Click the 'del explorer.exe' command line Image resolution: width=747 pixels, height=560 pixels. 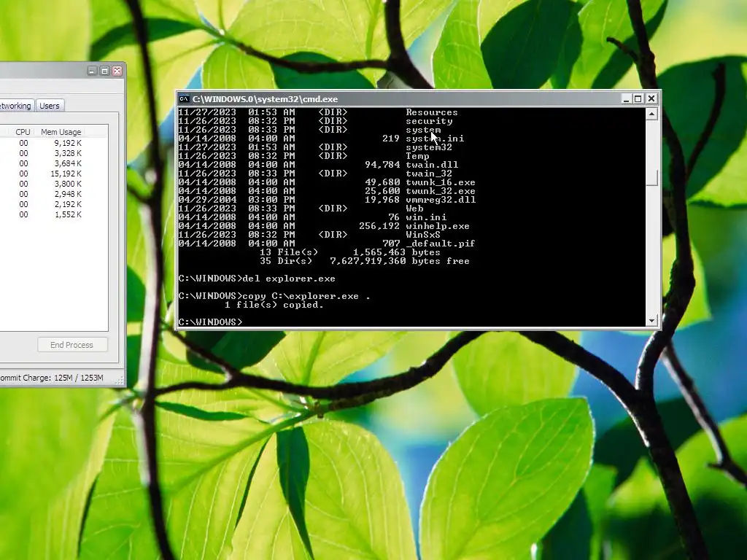[257, 279]
